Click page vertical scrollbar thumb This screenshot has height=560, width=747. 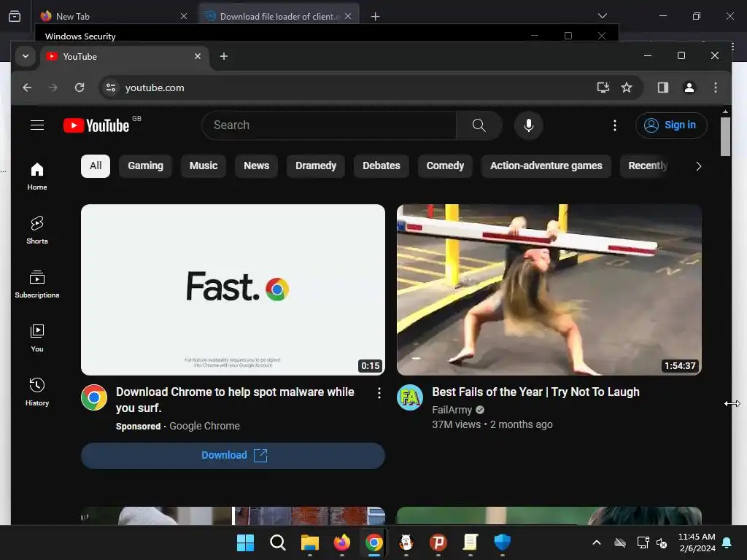coord(725,136)
